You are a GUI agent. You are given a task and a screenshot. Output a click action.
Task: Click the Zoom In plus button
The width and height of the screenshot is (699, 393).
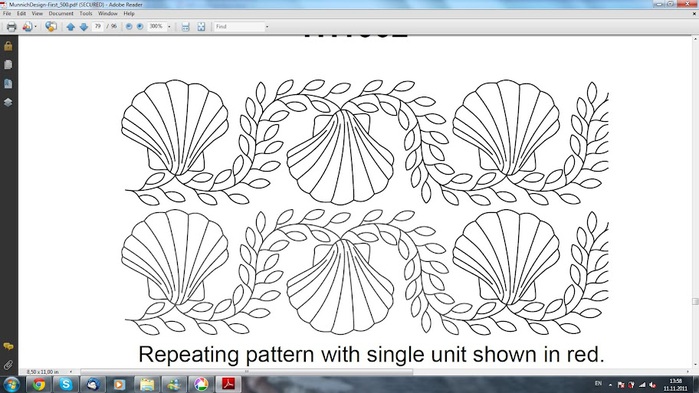(x=140, y=27)
